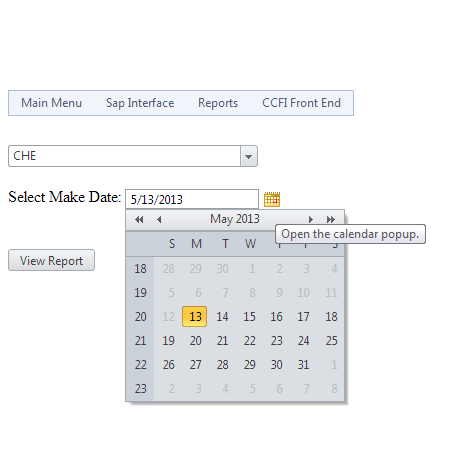Pick May 31 in the calendar
458x469 pixels.
pos(303,365)
